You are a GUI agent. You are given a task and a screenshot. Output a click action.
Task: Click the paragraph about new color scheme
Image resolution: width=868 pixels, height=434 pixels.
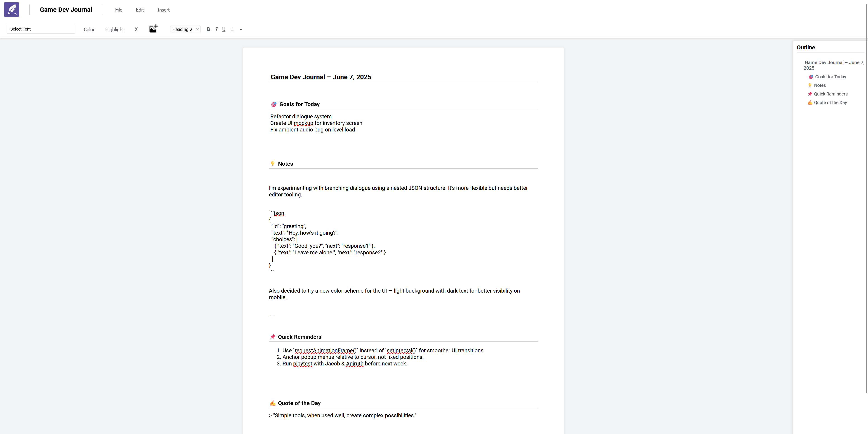[394, 294]
